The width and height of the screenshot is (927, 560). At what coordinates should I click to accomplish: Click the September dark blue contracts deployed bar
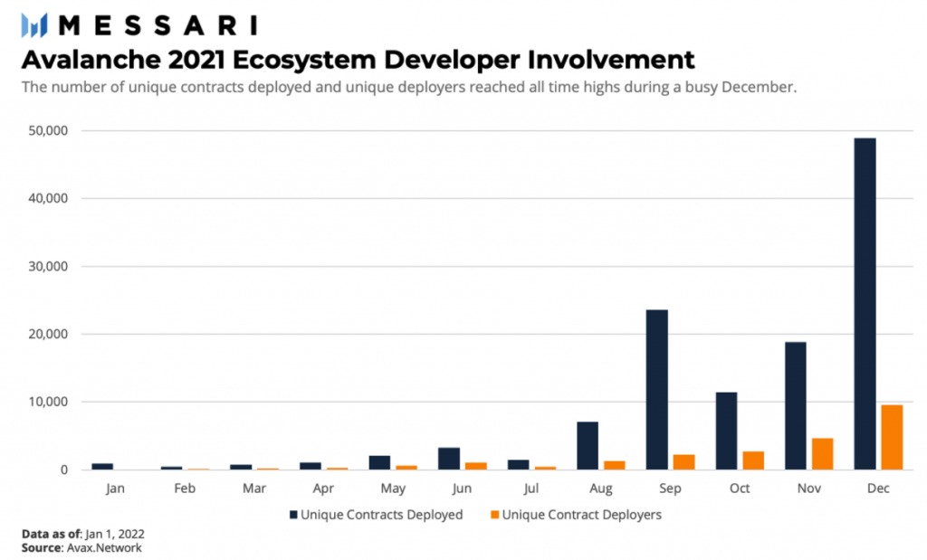pos(657,390)
